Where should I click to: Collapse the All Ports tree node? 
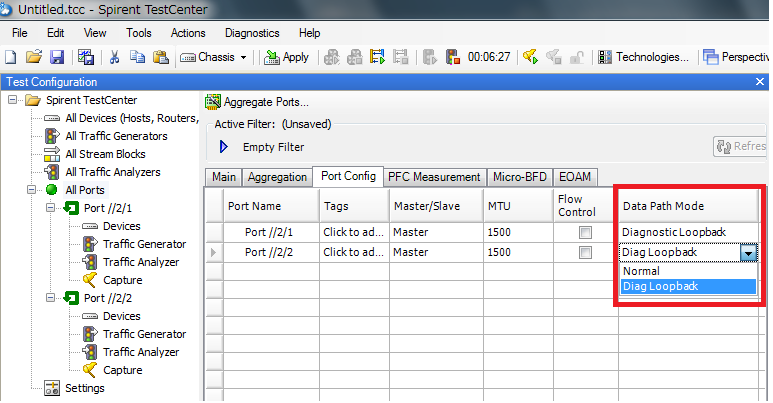pos(32,190)
